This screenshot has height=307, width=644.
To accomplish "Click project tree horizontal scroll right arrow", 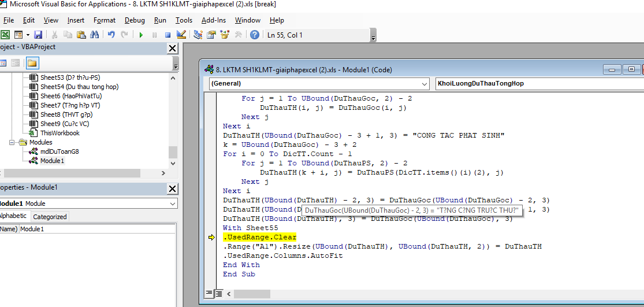I will [x=163, y=173].
